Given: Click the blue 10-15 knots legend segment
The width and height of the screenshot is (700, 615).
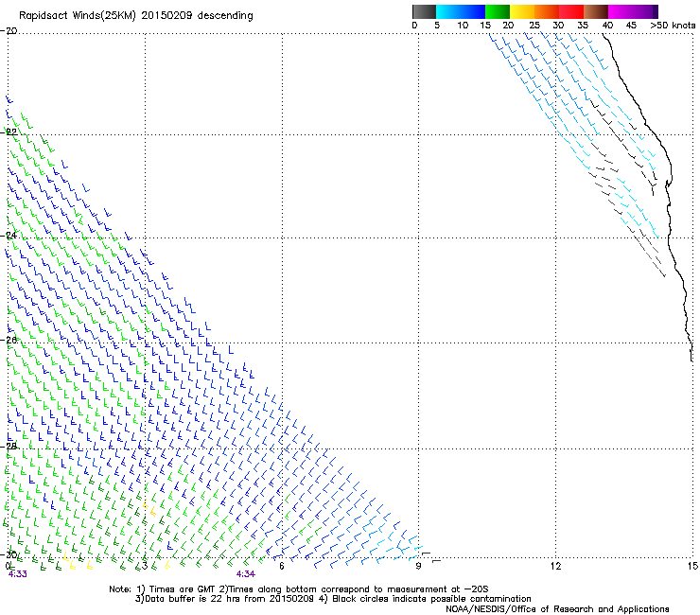Looking at the screenshot, I should click(473, 11).
